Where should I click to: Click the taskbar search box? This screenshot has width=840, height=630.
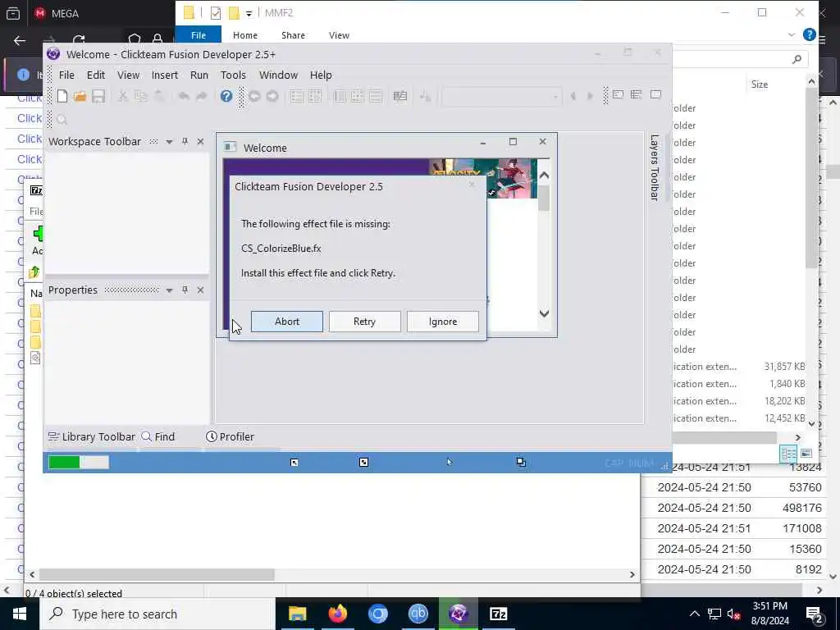pos(157,614)
